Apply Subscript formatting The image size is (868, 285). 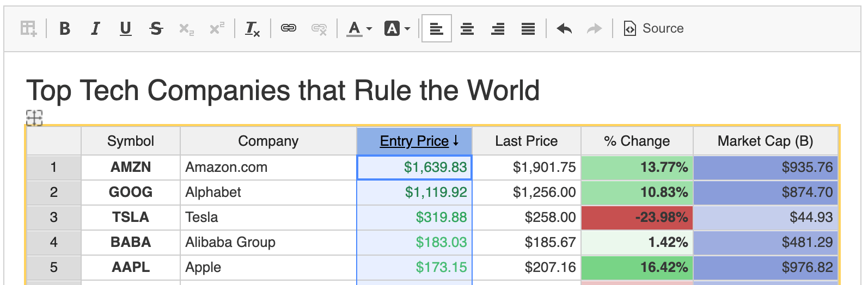pyautogui.click(x=187, y=28)
